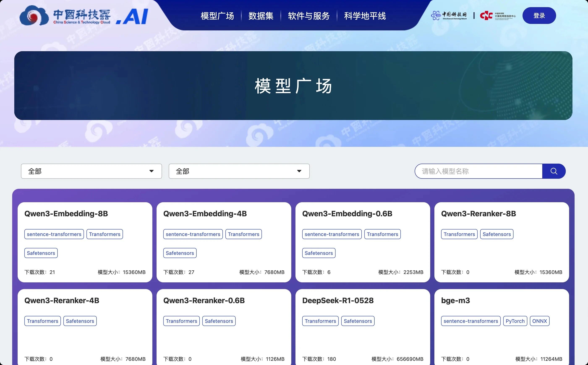Click model size 2253MB text
Image resolution: width=588 pixels, height=365 pixels.
pyautogui.click(x=401, y=272)
